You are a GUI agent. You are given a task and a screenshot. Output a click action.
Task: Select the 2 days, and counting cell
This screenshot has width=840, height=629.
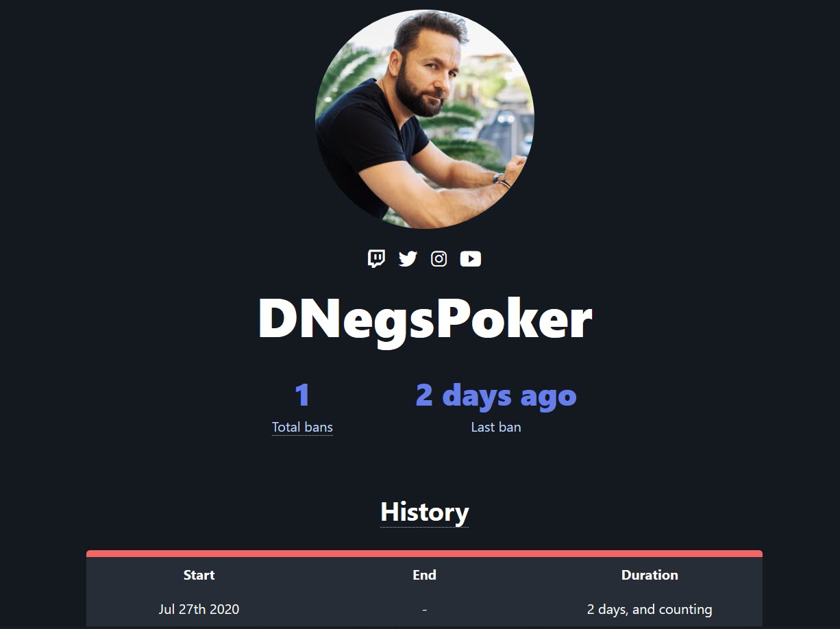click(x=650, y=609)
